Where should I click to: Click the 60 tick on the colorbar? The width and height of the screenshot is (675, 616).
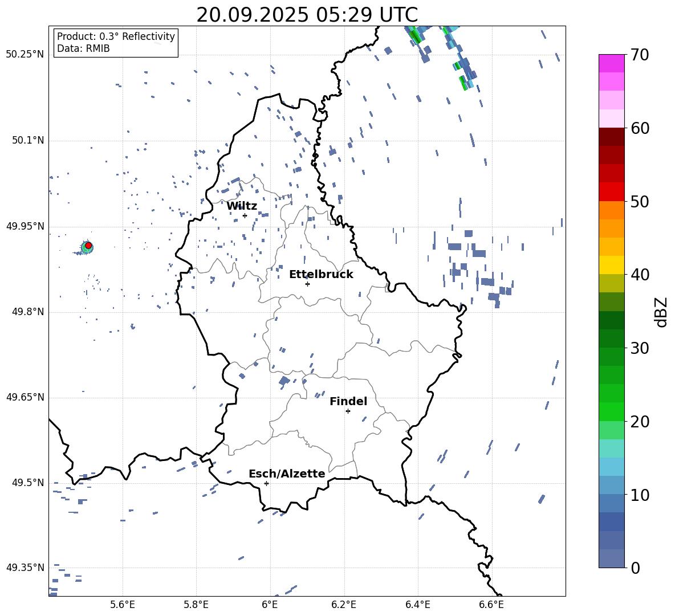(x=640, y=128)
